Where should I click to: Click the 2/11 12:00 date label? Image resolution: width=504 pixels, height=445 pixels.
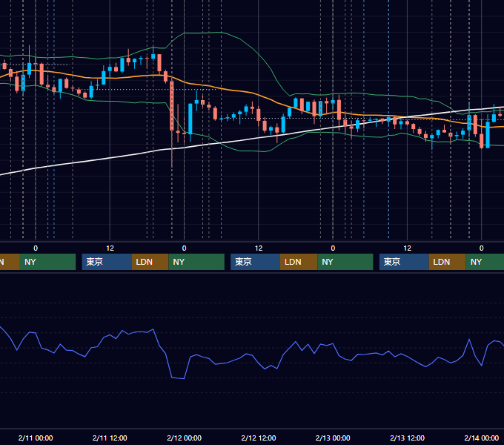pyautogui.click(x=110, y=438)
